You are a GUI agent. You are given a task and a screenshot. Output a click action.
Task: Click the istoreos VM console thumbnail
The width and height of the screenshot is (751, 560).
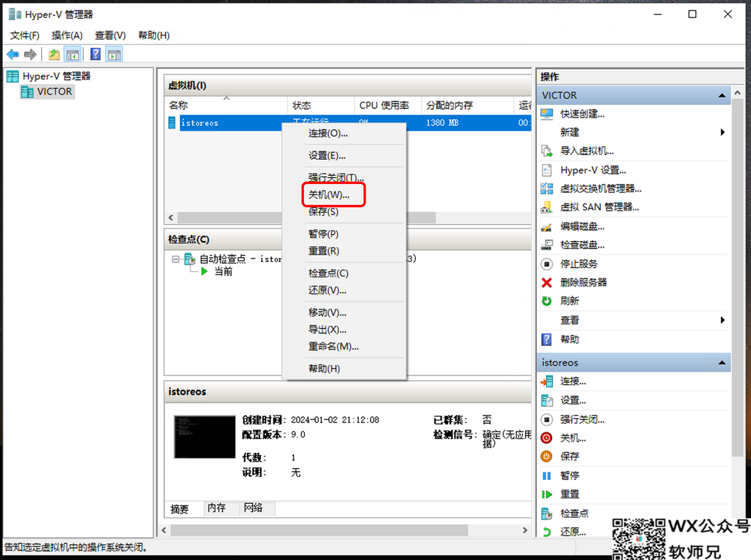tap(204, 437)
